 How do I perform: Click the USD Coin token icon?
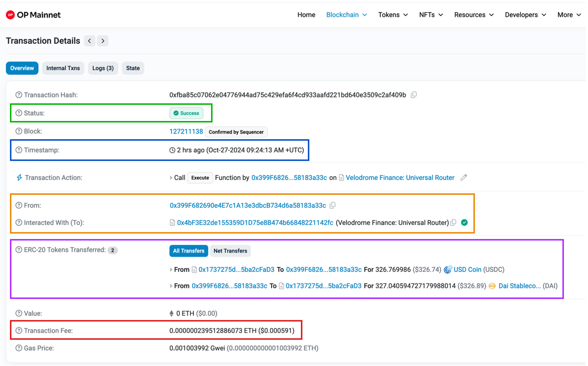[448, 269]
